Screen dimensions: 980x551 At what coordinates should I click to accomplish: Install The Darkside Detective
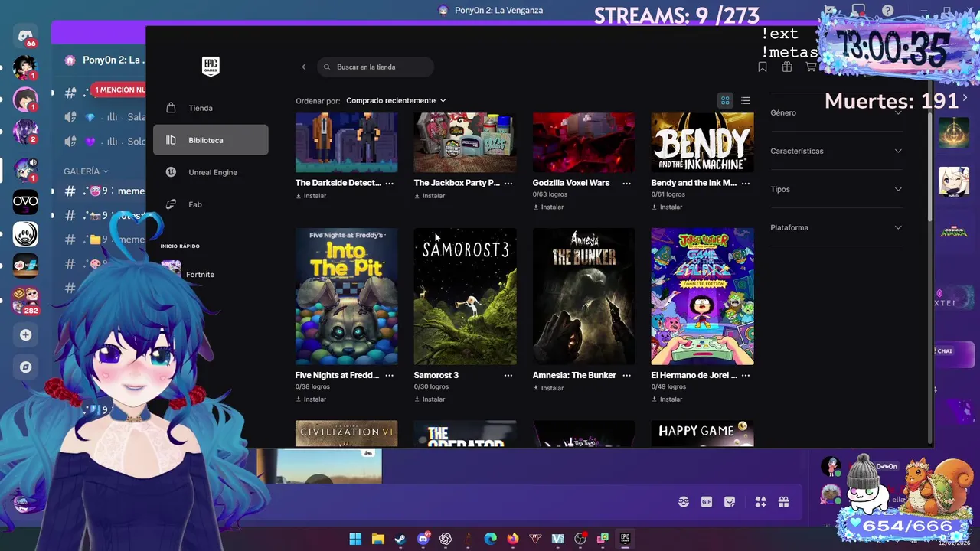click(312, 196)
